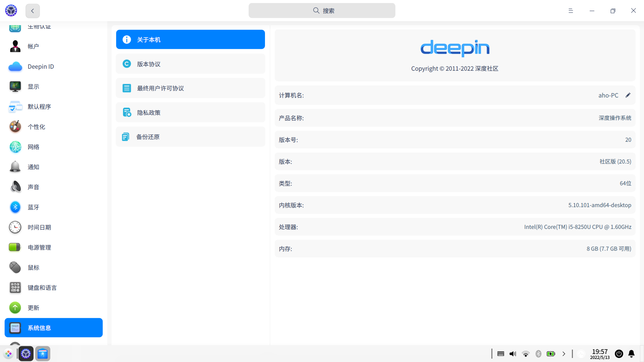644x362 pixels.
Task: Open the notification bell in system tray
Action: pyautogui.click(x=632, y=354)
